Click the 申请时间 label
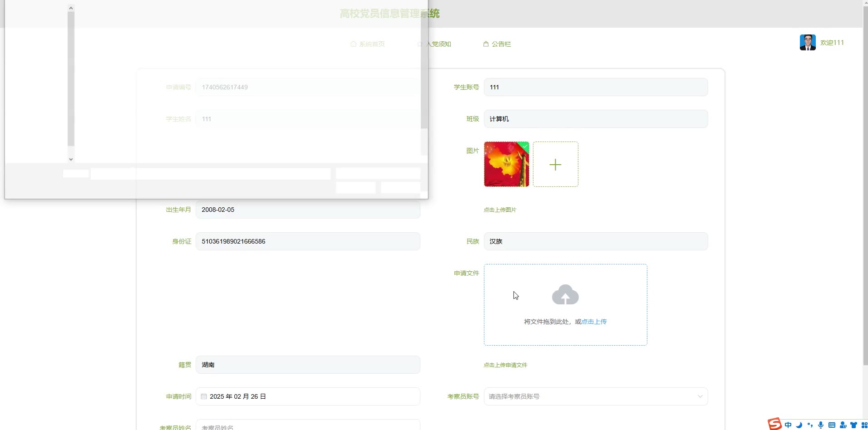Image resolution: width=868 pixels, height=430 pixels. pyautogui.click(x=178, y=396)
